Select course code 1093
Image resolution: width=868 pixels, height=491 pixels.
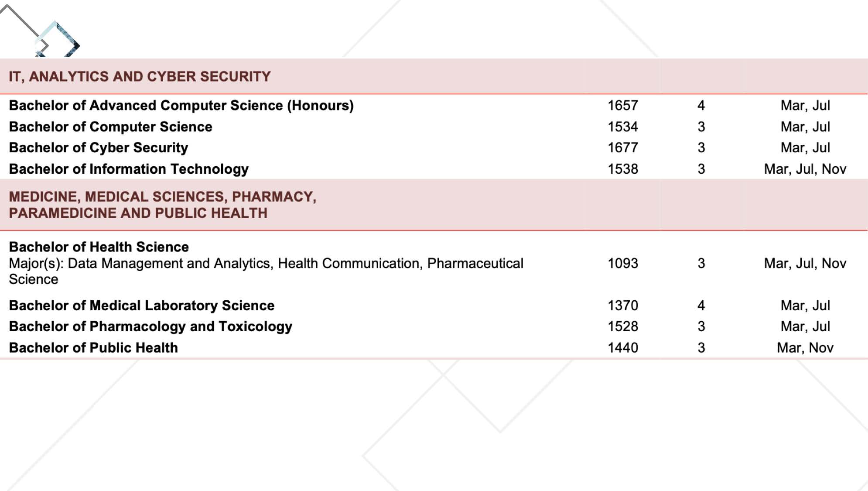623,264
